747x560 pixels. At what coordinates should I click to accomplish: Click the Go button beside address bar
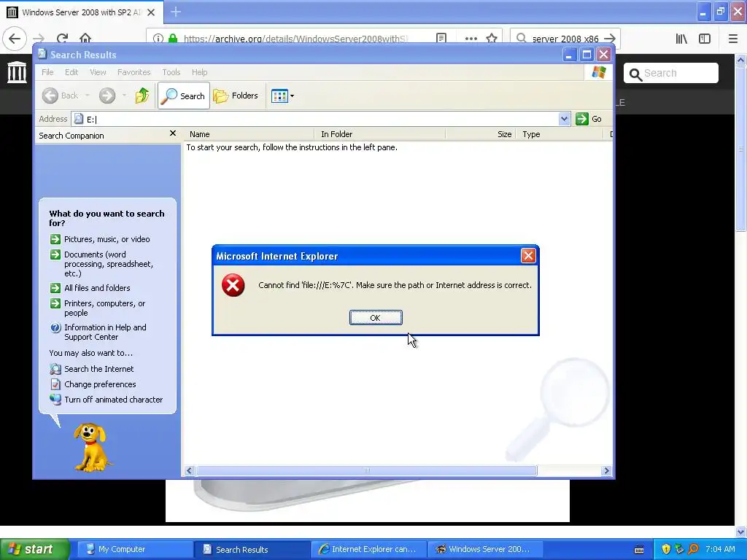click(x=589, y=119)
